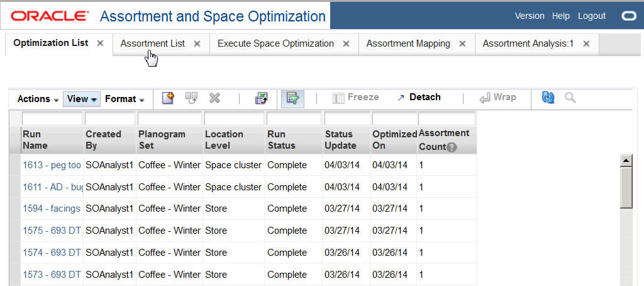Click the Refresh table icon
Viewport: 644px width, 286px height.
tap(548, 98)
